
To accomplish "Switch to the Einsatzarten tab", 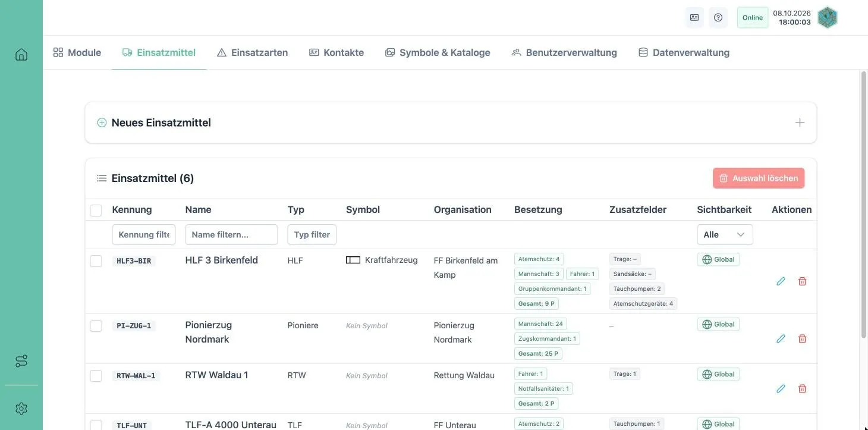I will 253,52.
